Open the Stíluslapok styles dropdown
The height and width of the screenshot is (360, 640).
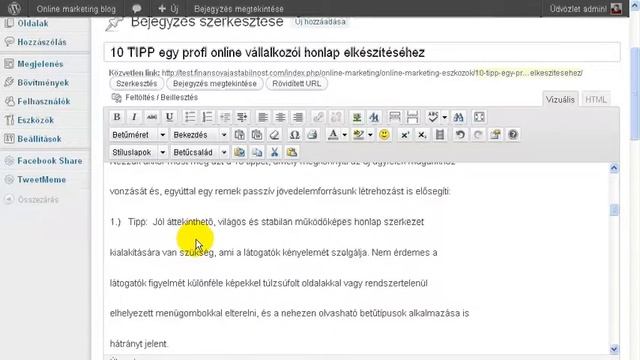click(x=138, y=152)
